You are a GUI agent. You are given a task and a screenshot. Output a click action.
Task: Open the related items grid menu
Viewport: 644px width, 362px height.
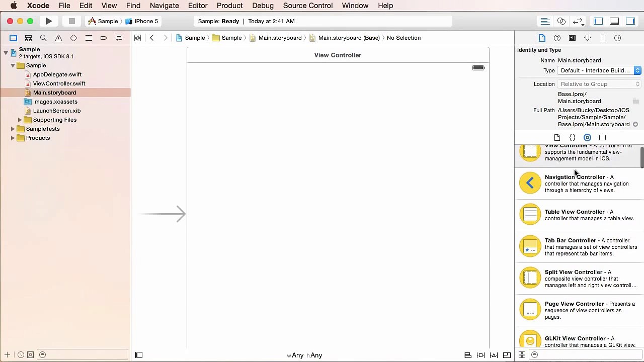[137, 38]
